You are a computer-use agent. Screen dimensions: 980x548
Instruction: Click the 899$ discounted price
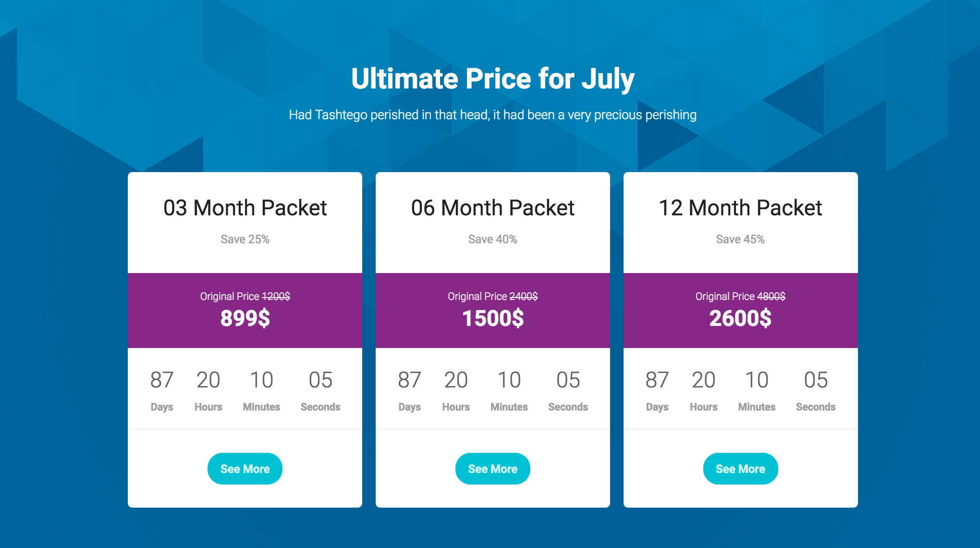click(x=245, y=318)
